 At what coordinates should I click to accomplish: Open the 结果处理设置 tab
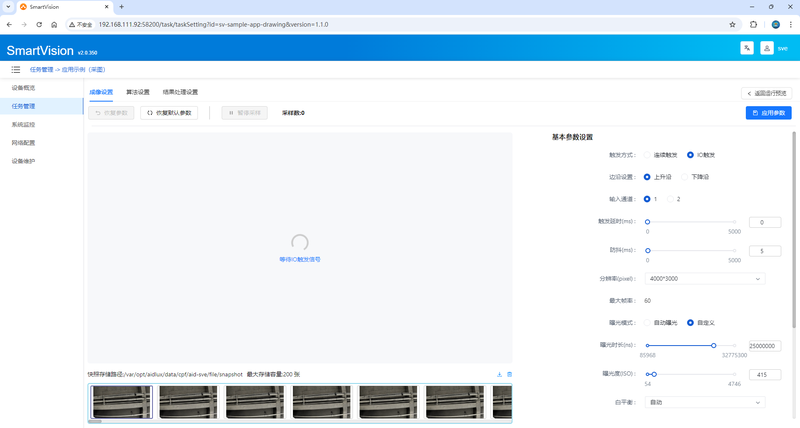(180, 92)
